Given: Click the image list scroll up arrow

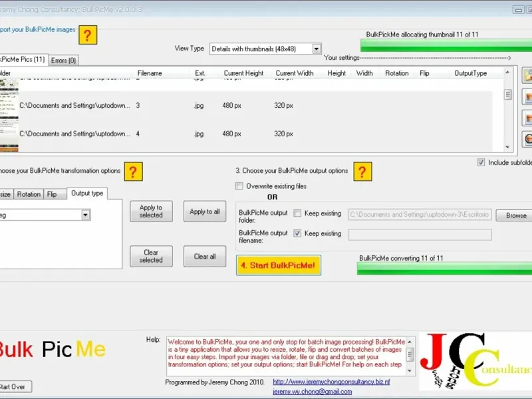Looking at the screenshot, I should click(x=507, y=72).
